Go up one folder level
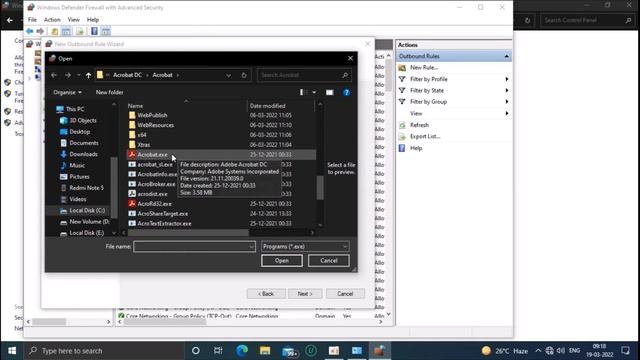This screenshot has width=640, height=360. pyautogui.click(x=89, y=75)
